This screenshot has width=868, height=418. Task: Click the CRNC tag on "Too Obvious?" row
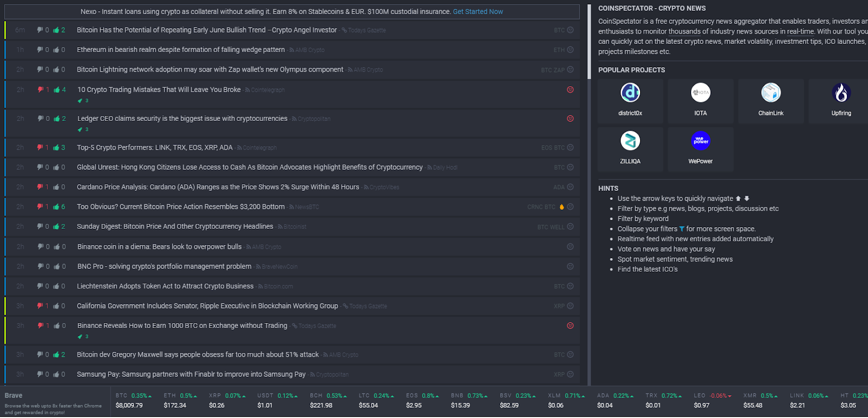tap(534, 207)
